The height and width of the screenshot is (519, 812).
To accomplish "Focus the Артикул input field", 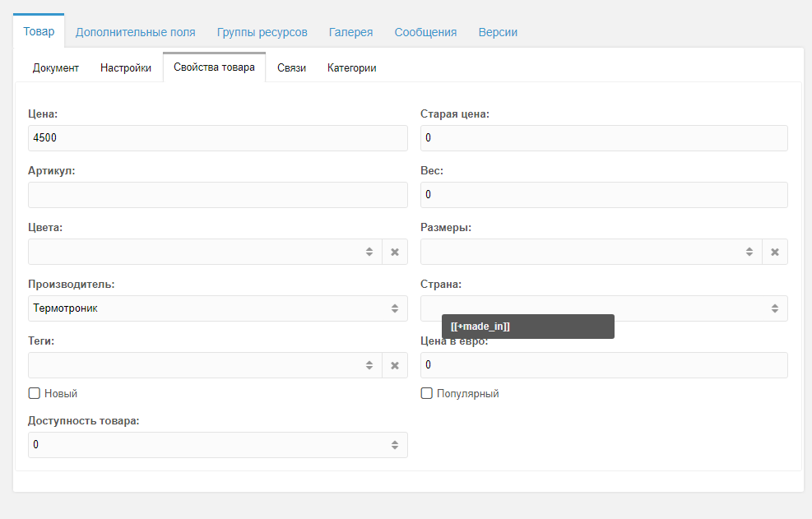I will point(217,195).
